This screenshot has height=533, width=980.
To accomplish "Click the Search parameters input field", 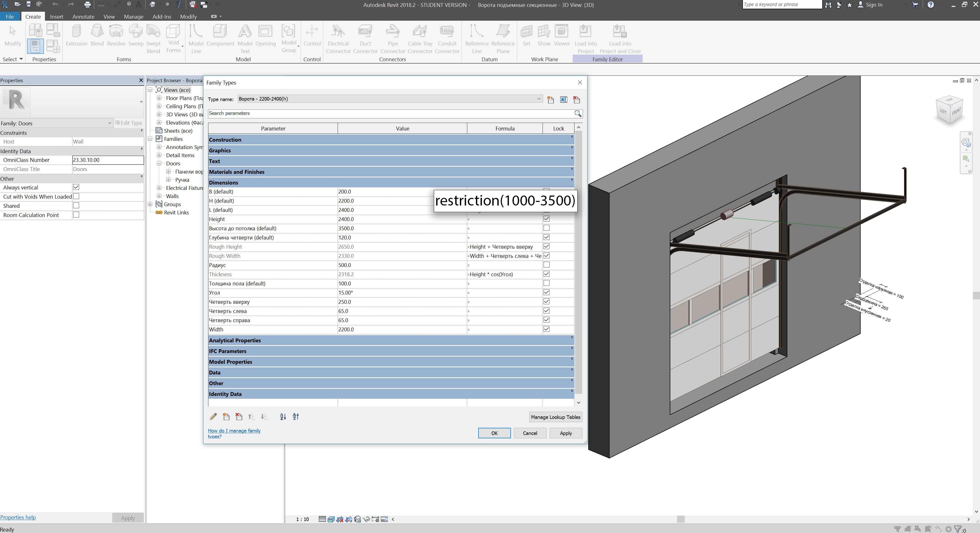I will click(x=390, y=113).
